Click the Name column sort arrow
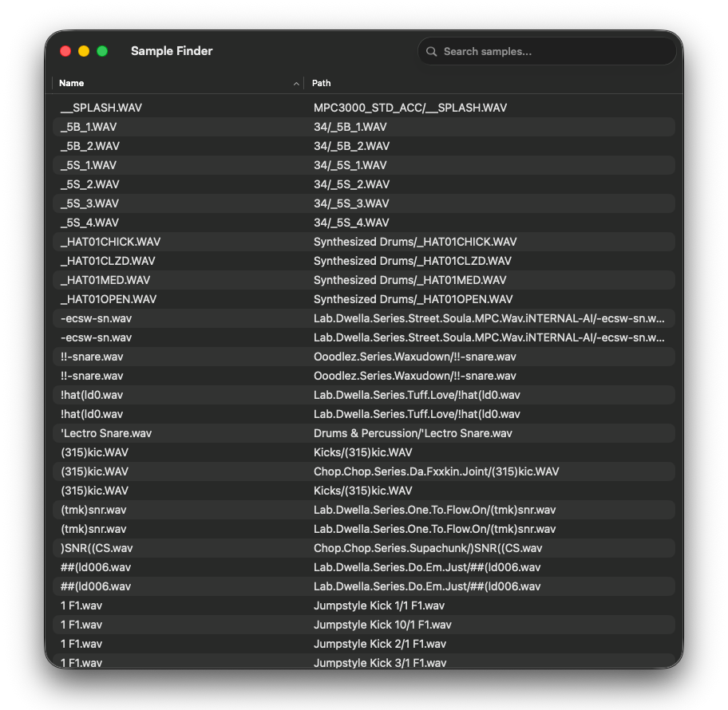 pos(296,84)
